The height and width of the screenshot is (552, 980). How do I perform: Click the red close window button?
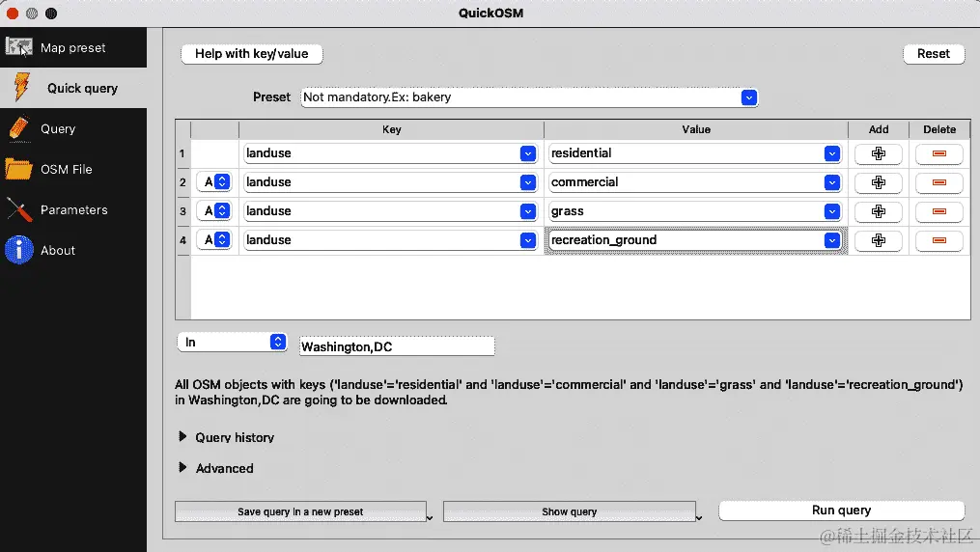pos(13,14)
